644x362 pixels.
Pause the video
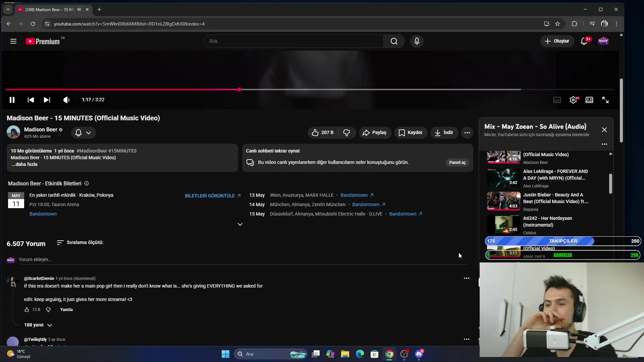point(12,100)
